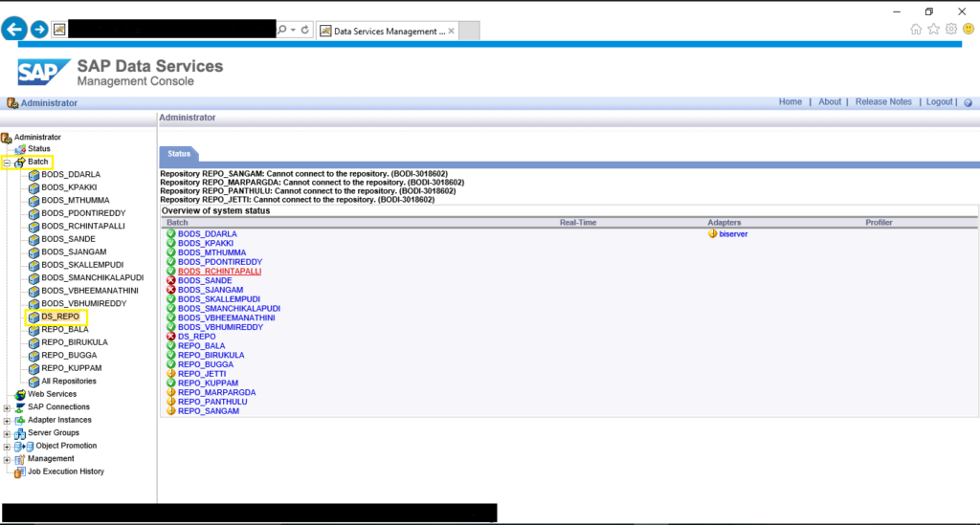
Task: Open REPO_MARPARGDA link in status overview
Action: pos(217,393)
